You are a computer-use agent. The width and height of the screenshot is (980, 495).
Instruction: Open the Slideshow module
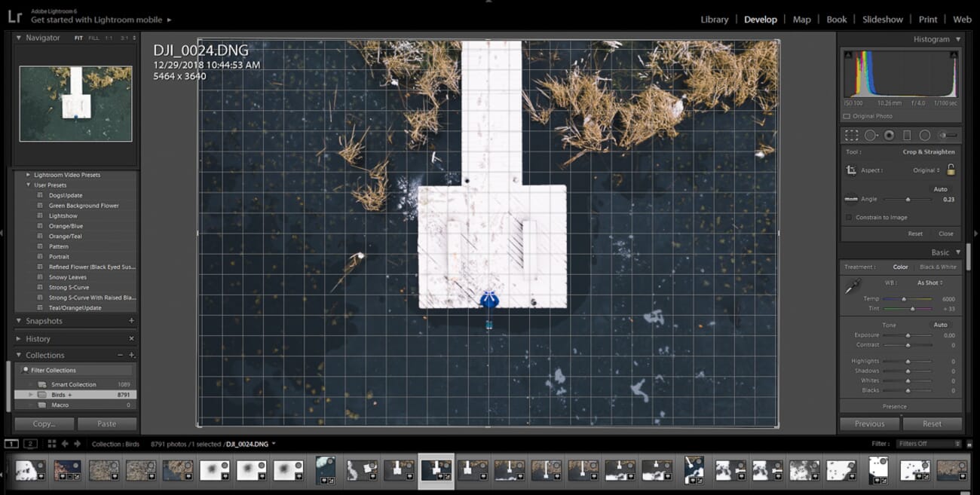click(882, 19)
